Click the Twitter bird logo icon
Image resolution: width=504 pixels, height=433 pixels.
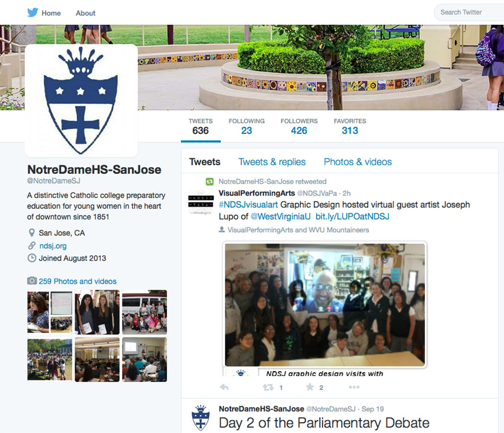32,12
